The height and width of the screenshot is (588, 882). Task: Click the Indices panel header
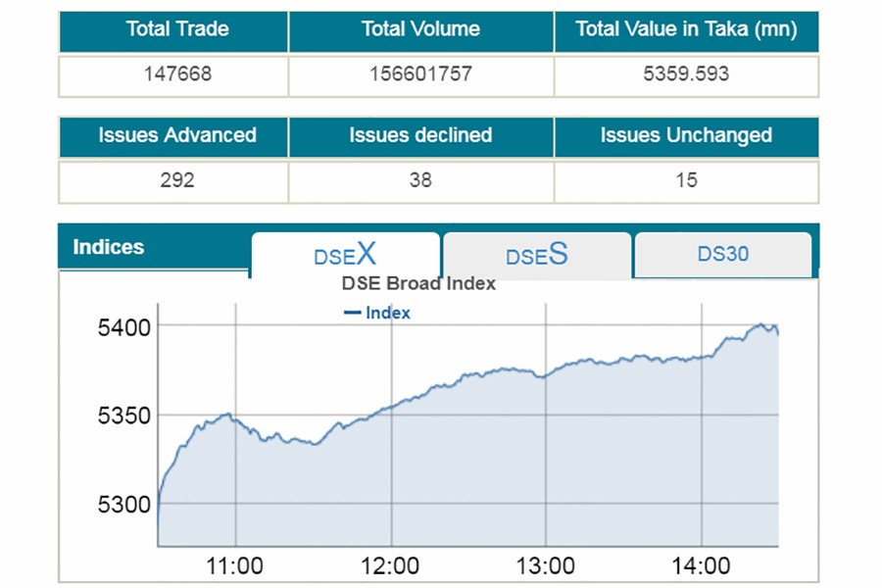point(109,248)
